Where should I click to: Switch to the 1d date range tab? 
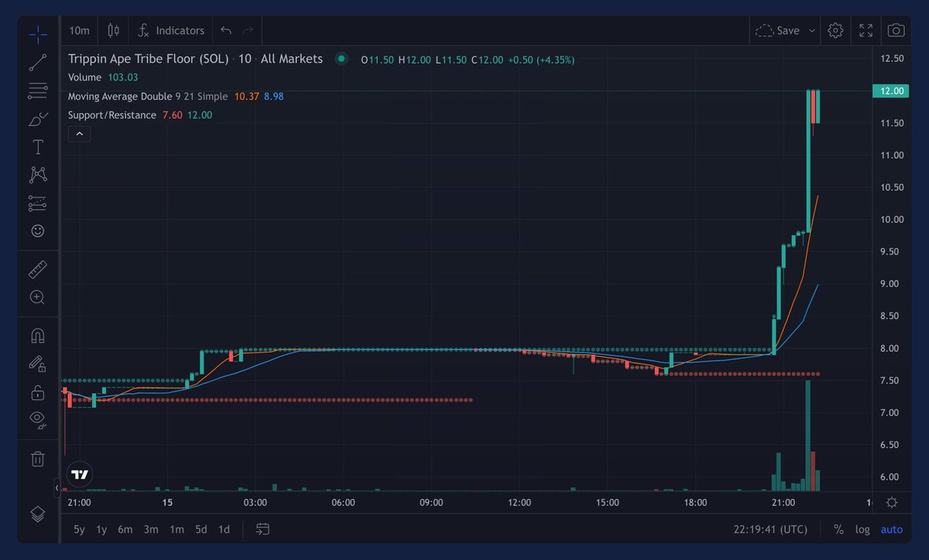(224, 529)
